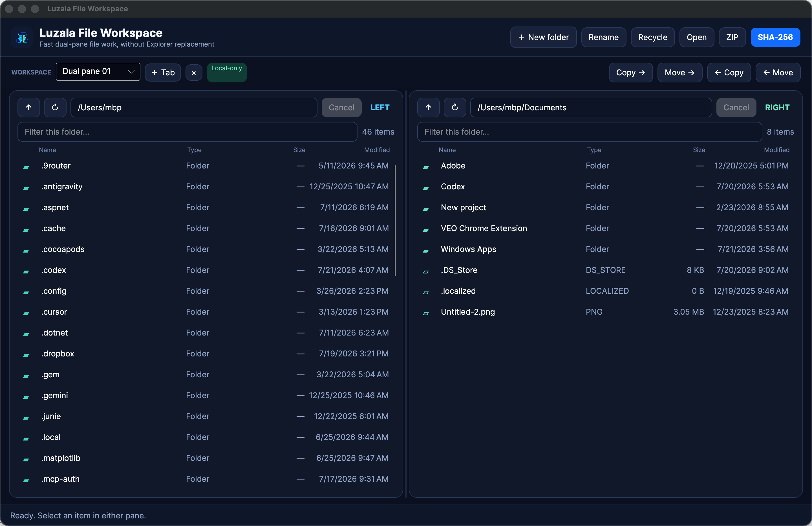
Task: Add a new workspace with + Tab
Action: pos(163,73)
